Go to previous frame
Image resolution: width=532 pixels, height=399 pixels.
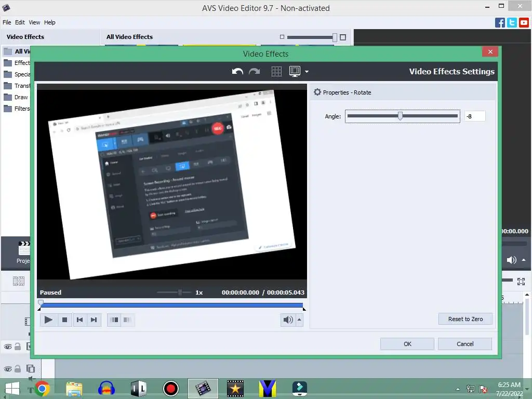(x=79, y=320)
